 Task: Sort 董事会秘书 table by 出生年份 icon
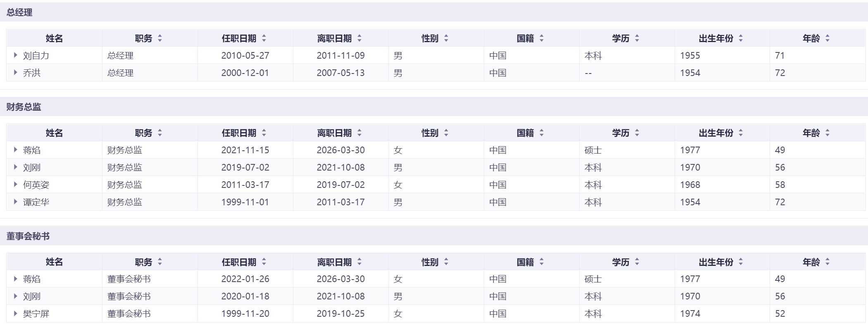[x=741, y=262]
